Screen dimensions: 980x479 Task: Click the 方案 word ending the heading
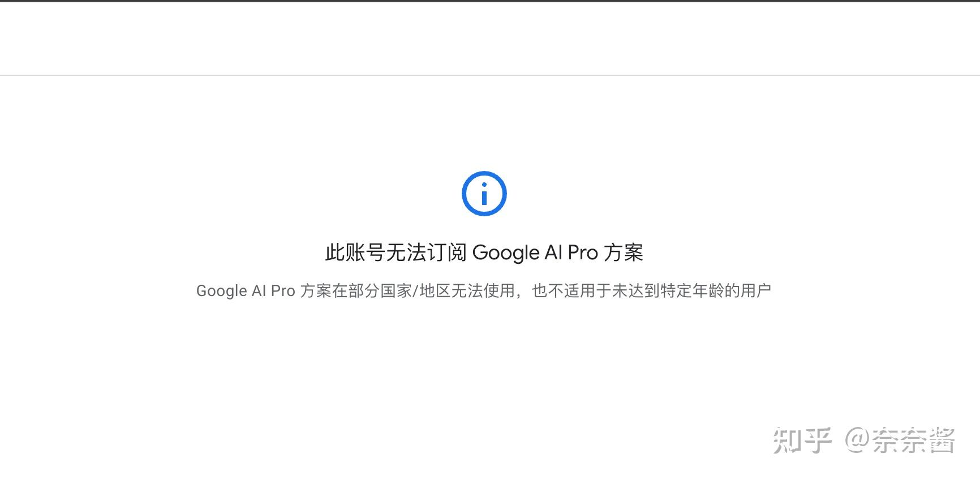624,253
